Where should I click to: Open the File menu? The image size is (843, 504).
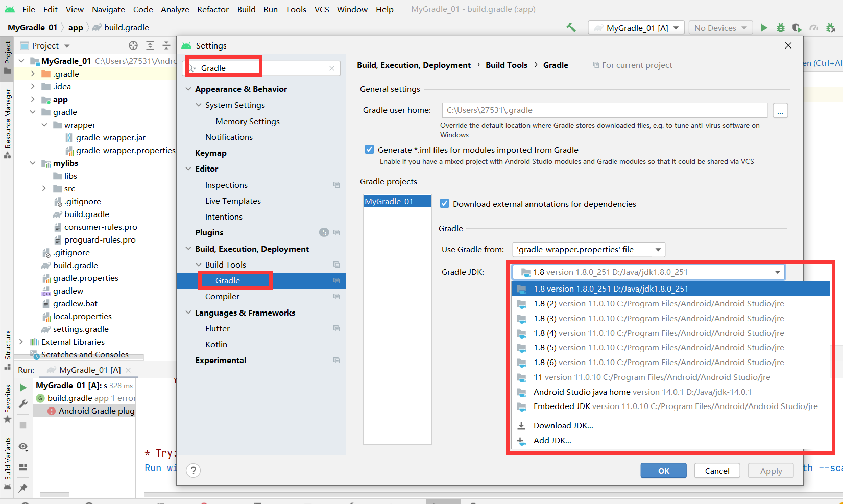[x=29, y=9]
